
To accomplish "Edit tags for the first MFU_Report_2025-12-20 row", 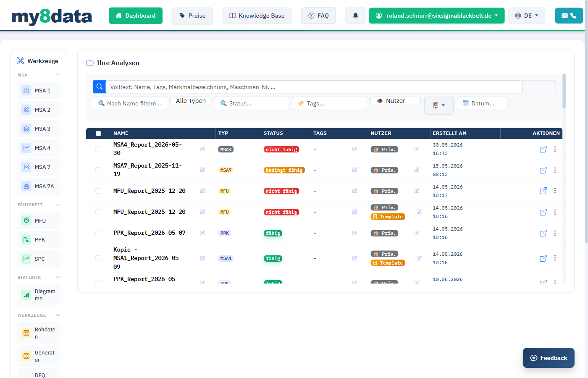I will (354, 191).
